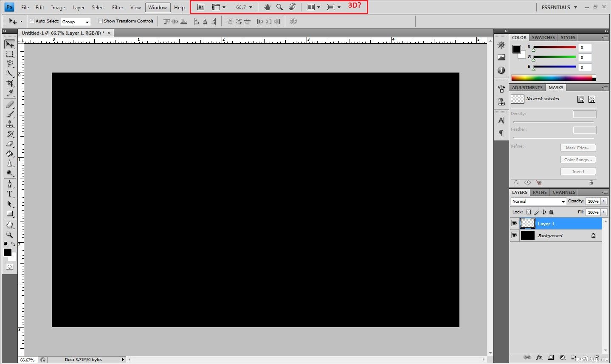The width and height of the screenshot is (611, 364).
Task: Open the Info panel from the dock
Action: tap(501, 70)
